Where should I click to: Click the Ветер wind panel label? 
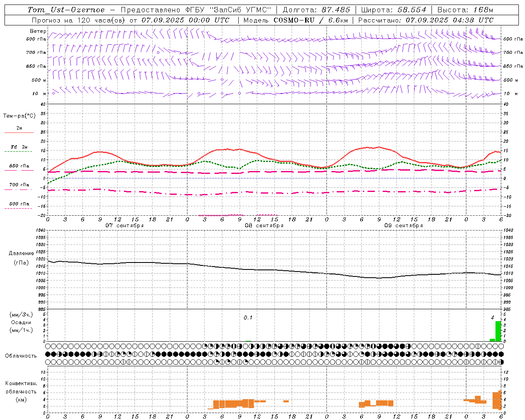(38, 31)
